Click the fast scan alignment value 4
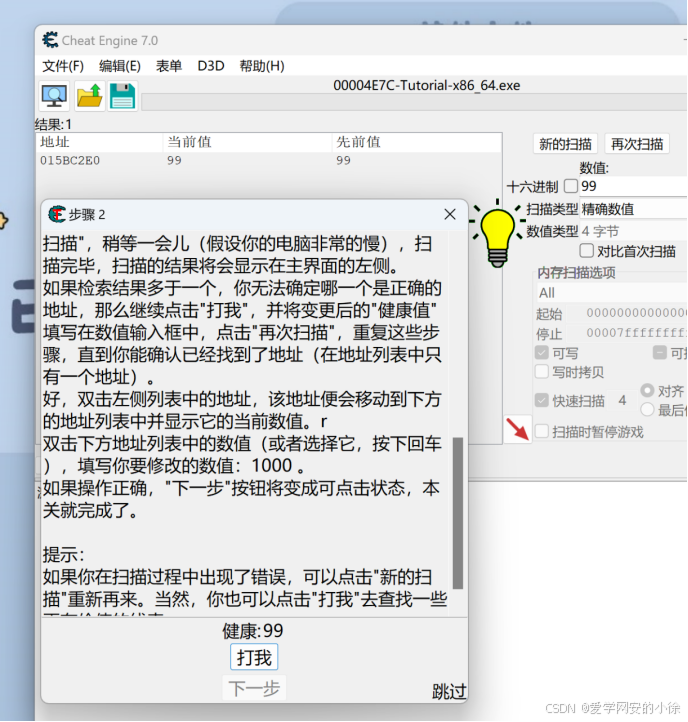This screenshot has height=722, width=688. click(x=623, y=400)
